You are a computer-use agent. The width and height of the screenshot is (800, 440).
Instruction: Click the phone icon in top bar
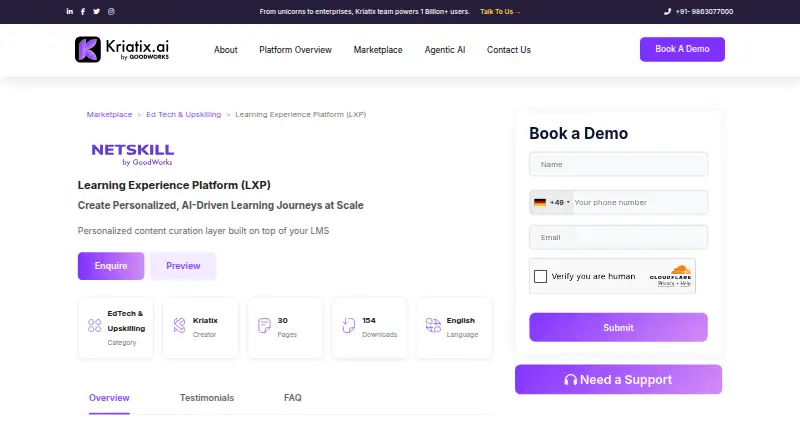coord(667,11)
